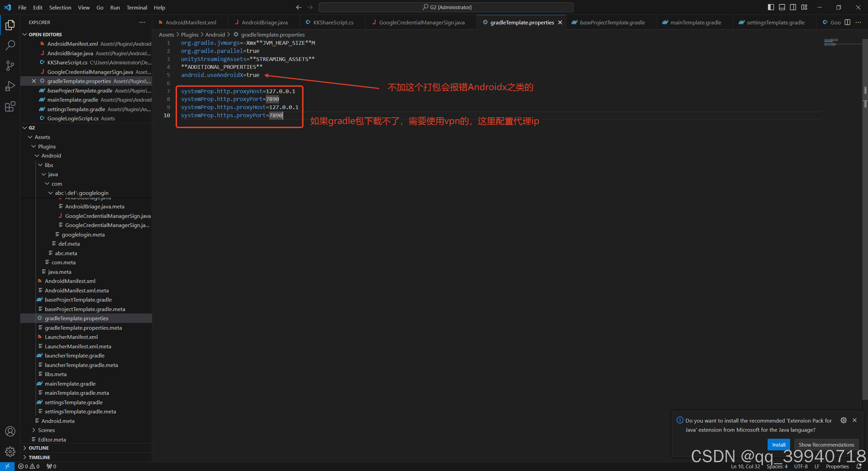Image resolution: width=868 pixels, height=471 pixels.
Task: Open the Extensions view
Action: tap(10, 107)
